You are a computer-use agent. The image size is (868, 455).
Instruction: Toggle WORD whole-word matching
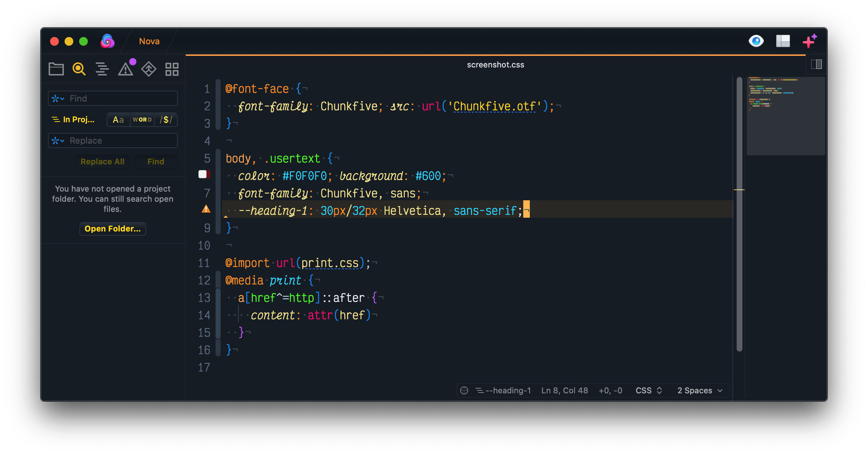(x=142, y=120)
